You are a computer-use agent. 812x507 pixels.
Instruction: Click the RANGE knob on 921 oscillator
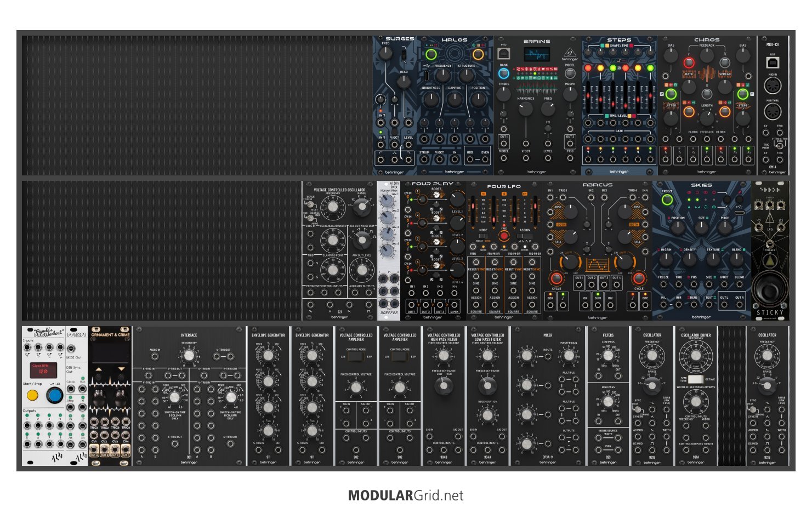point(361,206)
